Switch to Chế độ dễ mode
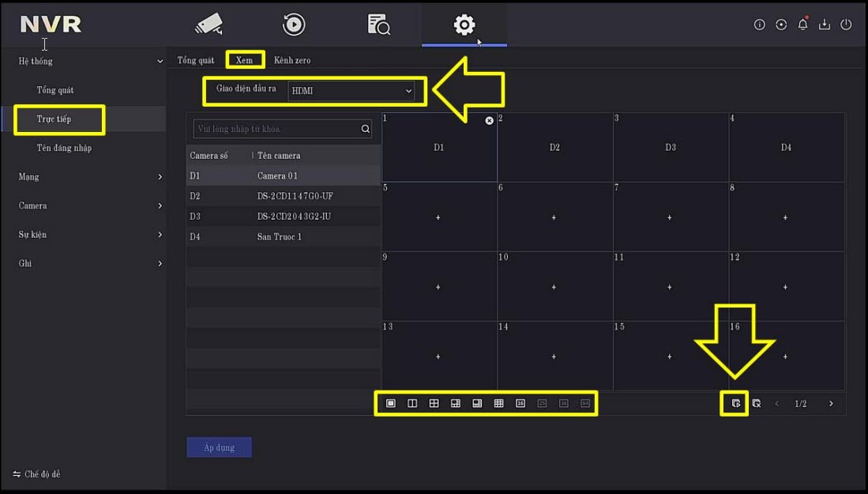This screenshot has width=868, height=494. [x=37, y=474]
